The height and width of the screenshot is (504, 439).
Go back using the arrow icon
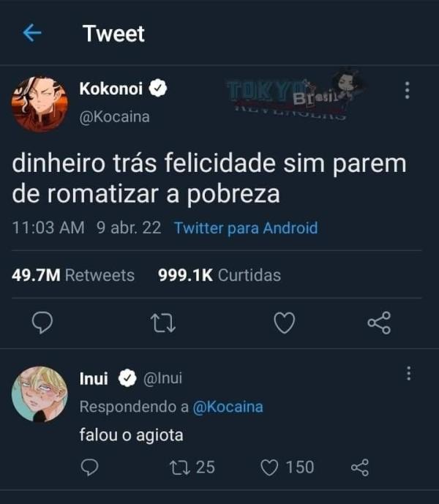[32, 33]
